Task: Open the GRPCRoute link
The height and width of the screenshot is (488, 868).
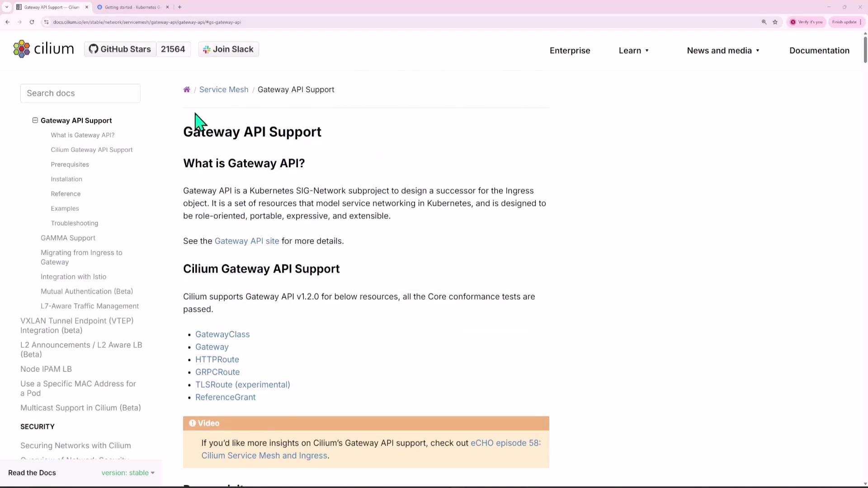Action: pyautogui.click(x=217, y=372)
